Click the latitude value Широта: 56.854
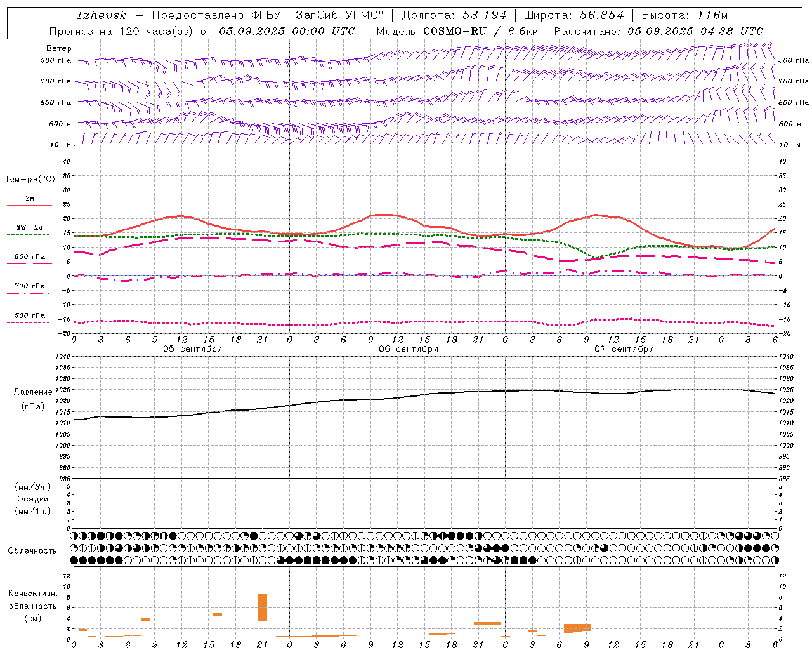The image size is (812, 650). (x=573, y=15)
